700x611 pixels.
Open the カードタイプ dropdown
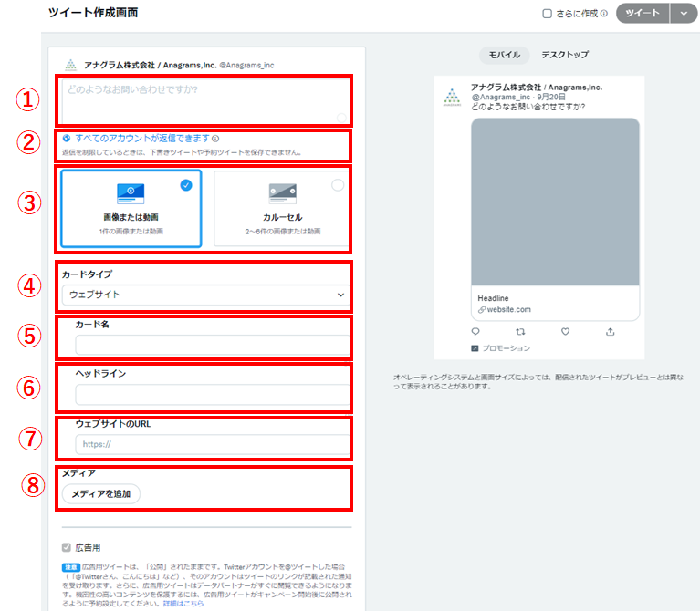point(205,295)
